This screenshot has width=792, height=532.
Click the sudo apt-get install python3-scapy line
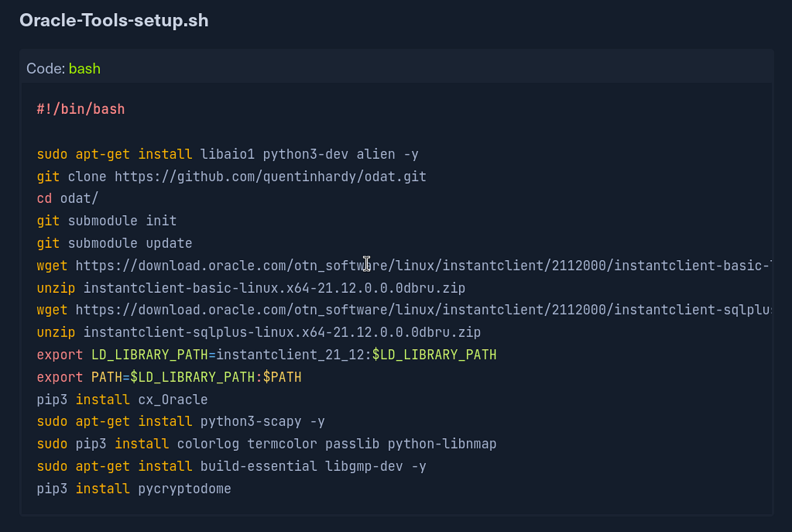click(x=181, y=421)
